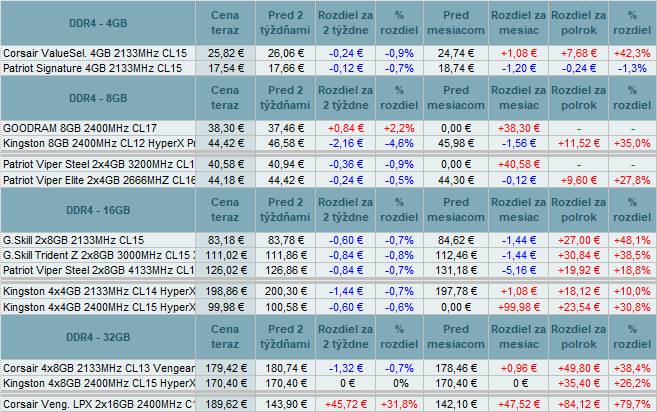Click Kingston 8GB 2400MHz CL12 HyperX row name
This screenshot has height=412, width=657.
99,143
